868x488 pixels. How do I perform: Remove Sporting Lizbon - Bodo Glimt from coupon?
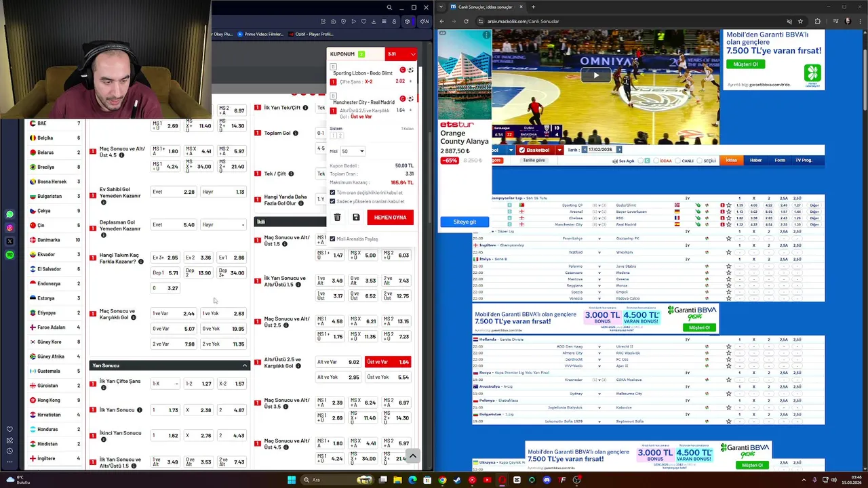click(x=402, y=70)
